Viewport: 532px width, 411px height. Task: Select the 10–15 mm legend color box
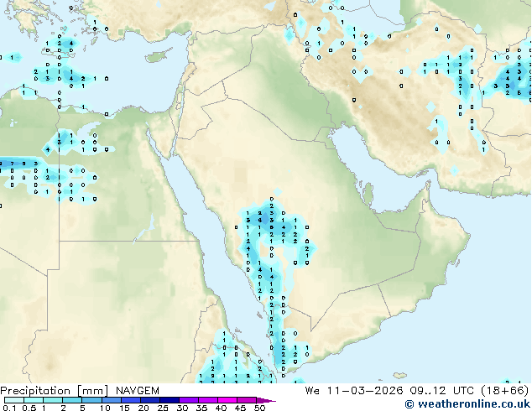(x=112, y=400)
